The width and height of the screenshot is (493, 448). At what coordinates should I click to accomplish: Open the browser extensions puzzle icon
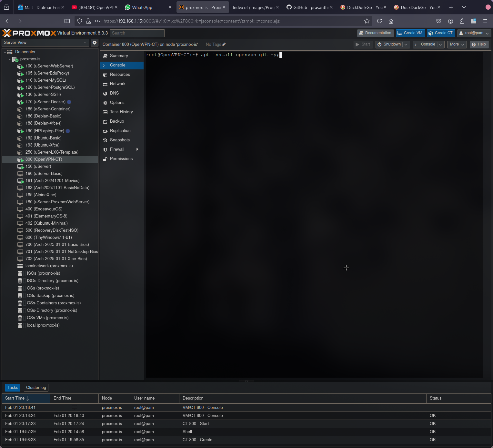pyautogui.click(x=462, y=21)
